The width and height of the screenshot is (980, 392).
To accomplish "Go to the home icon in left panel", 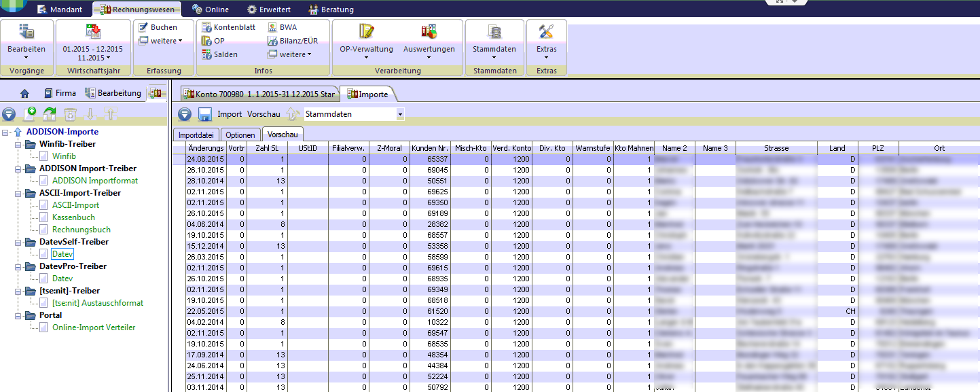I will pos(25,93).
